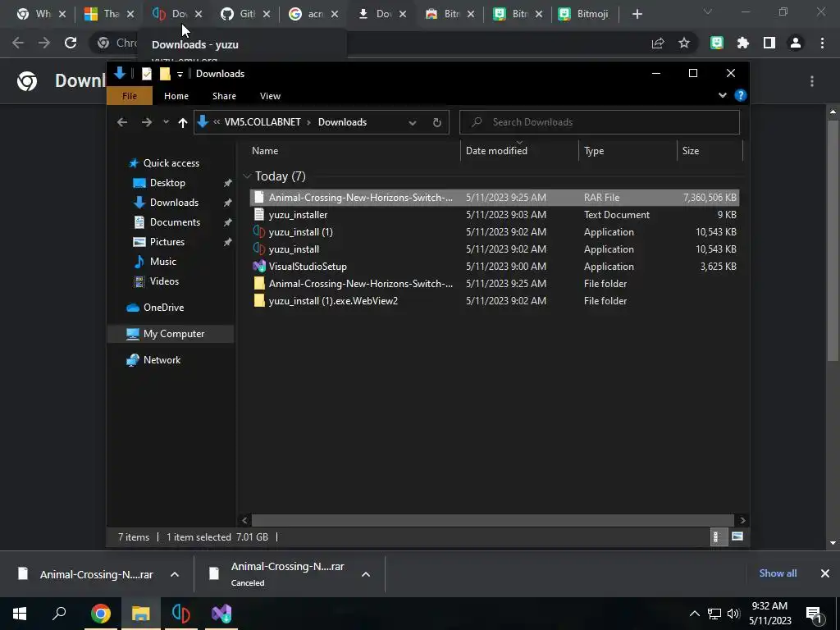The height and width of the screenshot is (630, 840).
Task: Open Explorer recent locations dropdown
Action: pos(166,122)
